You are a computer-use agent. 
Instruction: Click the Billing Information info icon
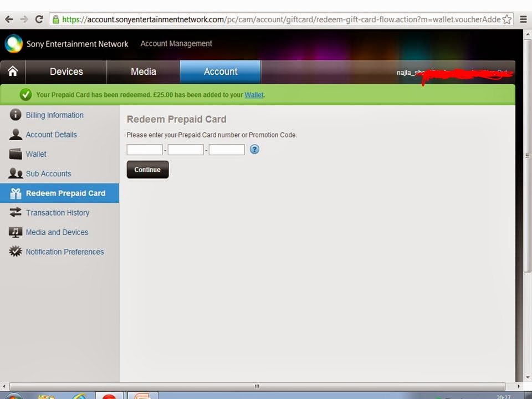(x=16, y=115)
